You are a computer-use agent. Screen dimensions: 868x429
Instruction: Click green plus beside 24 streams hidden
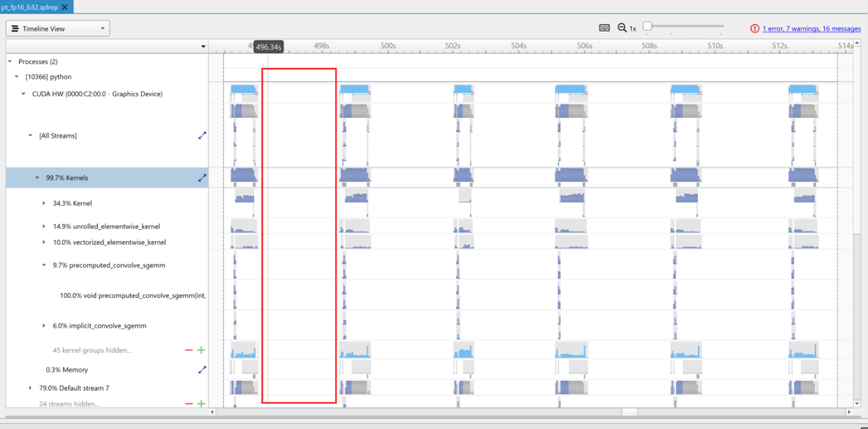[x=201, y=404]
